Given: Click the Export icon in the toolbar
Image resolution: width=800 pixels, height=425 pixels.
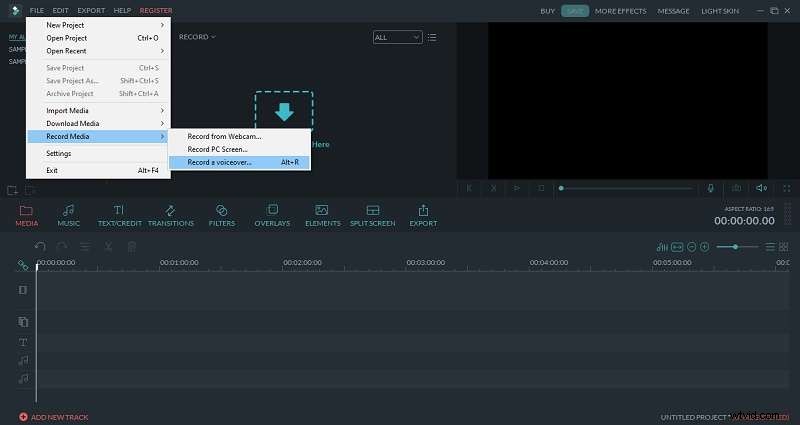Looking at the screenshot, I should [423, 215].
